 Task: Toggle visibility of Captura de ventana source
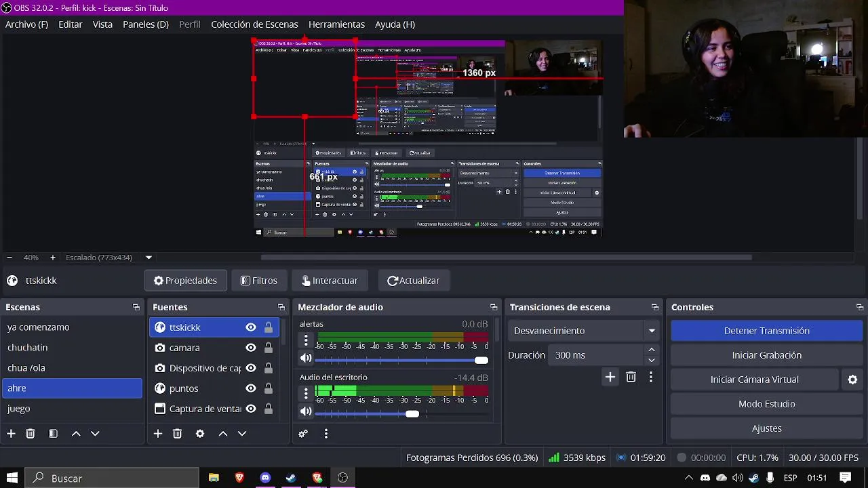[x=251, y=409]
